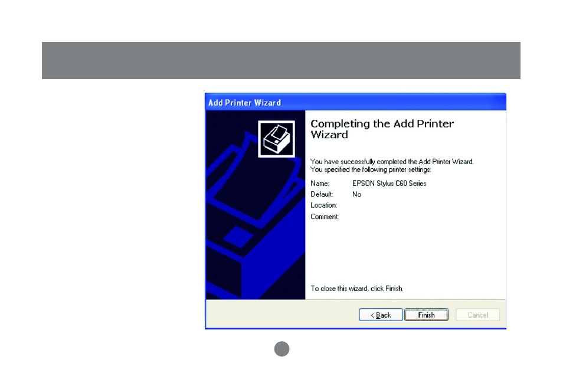Viewport: 563px width, 392px height.
Task: Click the 'Completing the Add Printer Wizard' heading
Action: coord(382,129)
